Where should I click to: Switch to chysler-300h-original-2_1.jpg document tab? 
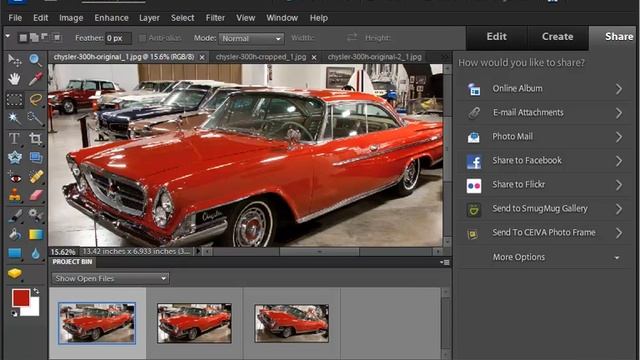pos(375,57)
